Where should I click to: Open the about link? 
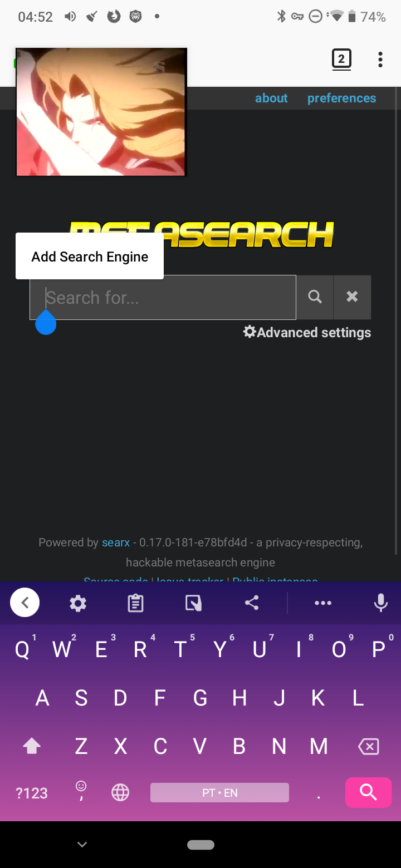point(271,98)
